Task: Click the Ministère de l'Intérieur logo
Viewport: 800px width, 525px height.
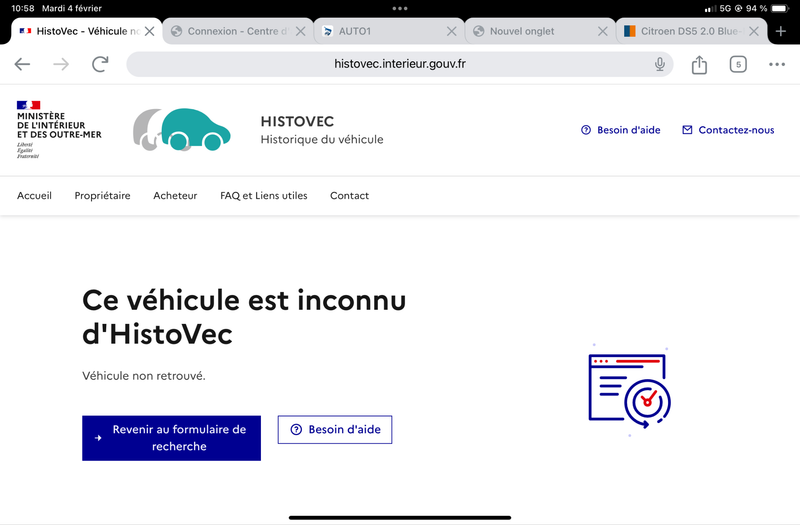Action: 59,130
